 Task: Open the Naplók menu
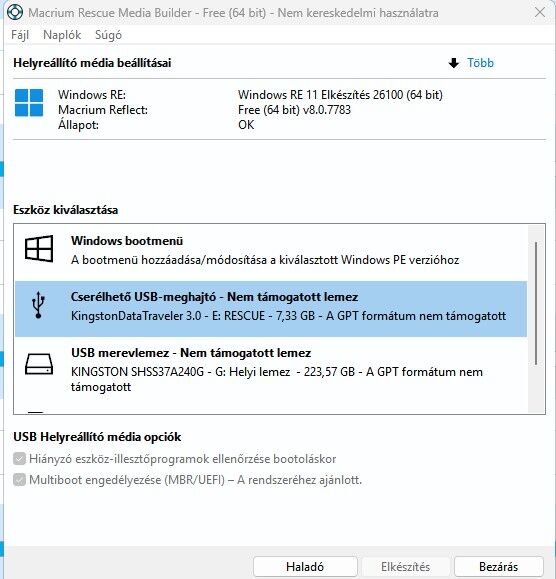(x=62, y=35)
